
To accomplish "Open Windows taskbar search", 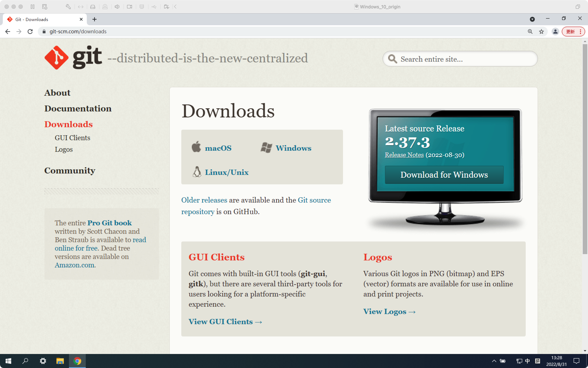I will click(25, 361).
